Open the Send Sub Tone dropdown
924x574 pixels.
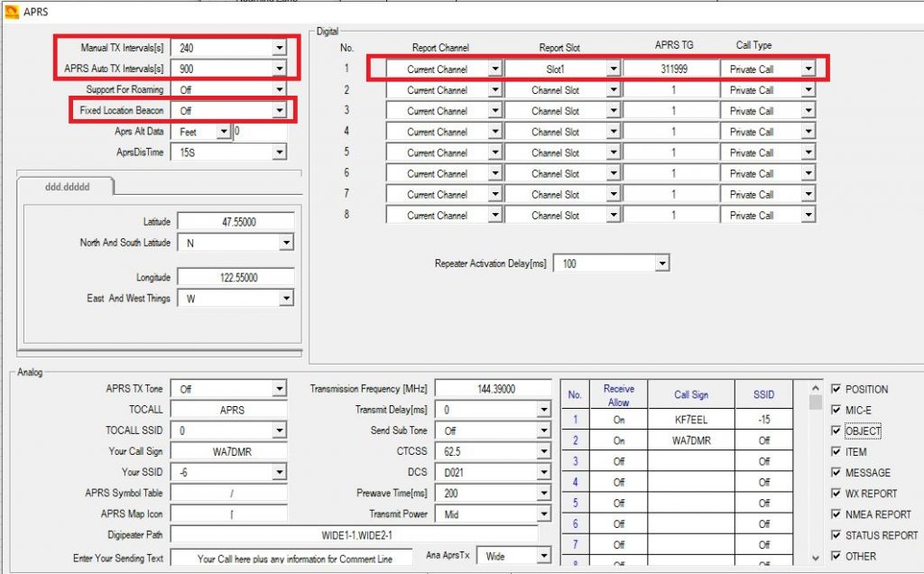544,430
